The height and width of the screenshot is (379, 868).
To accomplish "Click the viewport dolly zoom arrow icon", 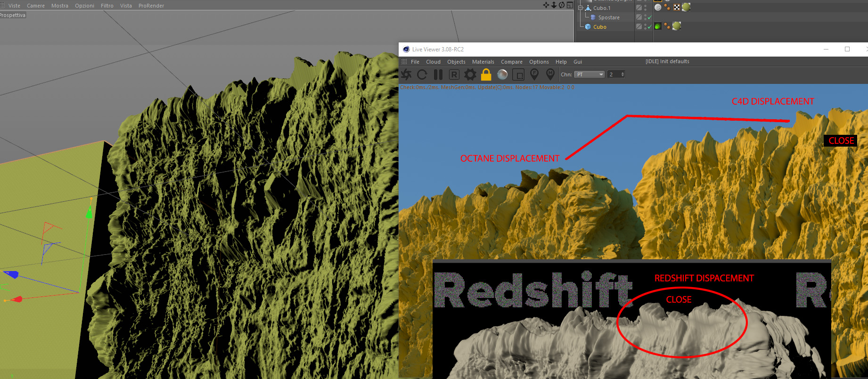I will tap(554, 5).
